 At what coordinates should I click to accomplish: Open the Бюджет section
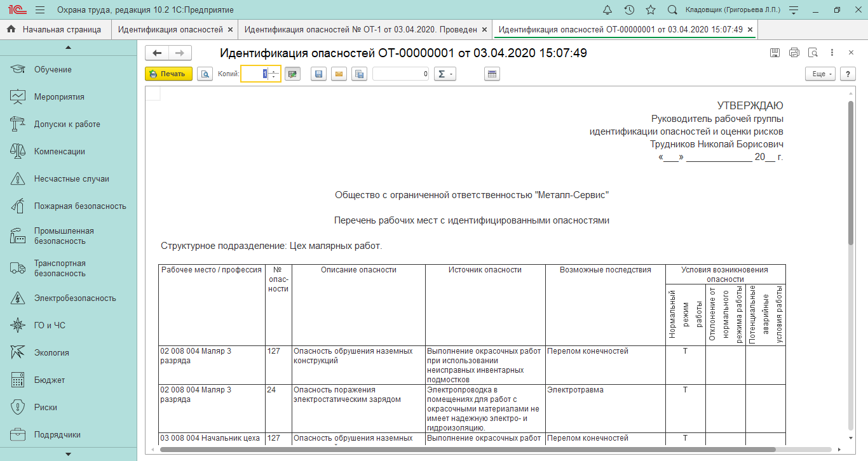coord(68,380)
